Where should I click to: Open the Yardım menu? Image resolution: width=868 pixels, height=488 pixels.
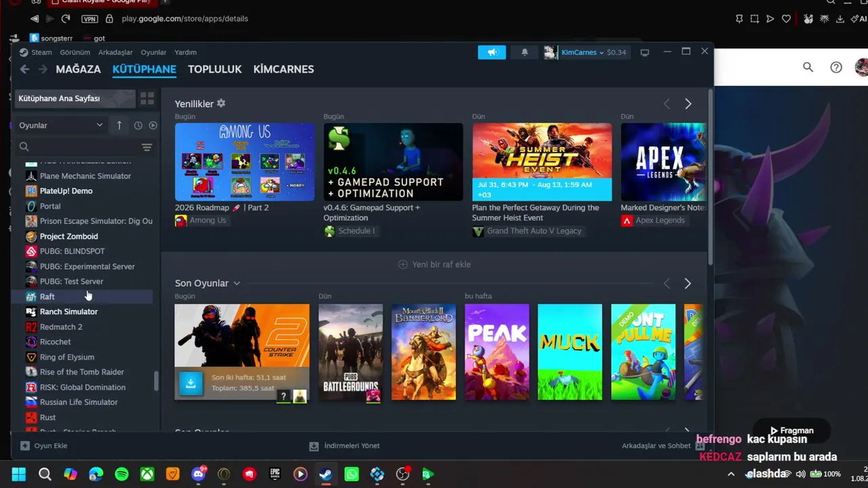[186, 52]
